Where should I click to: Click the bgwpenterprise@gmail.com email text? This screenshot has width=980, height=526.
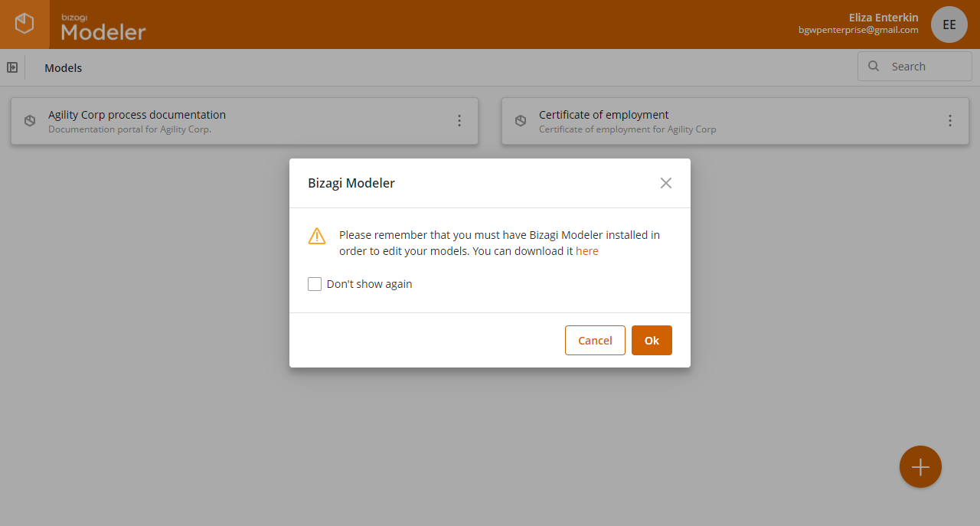pos(858,30)
